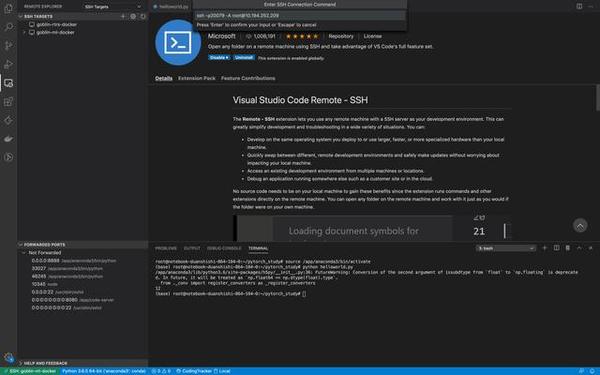Screen dimensions: 600x375
Task: Create a new terminal with the plus icon
Action: pyautogui.click(x=544, y=248)
